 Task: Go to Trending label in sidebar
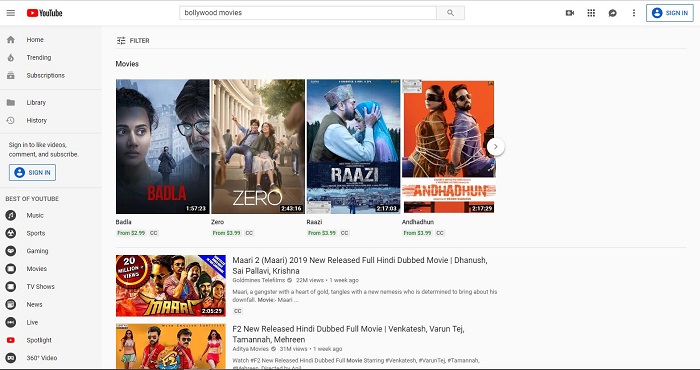(x=39, y=58)
